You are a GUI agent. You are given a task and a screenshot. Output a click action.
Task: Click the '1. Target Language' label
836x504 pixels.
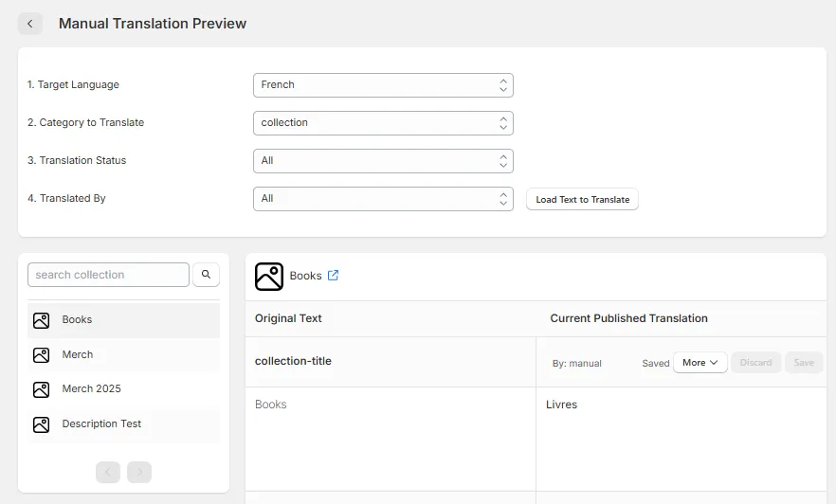(x=74, y=84)
